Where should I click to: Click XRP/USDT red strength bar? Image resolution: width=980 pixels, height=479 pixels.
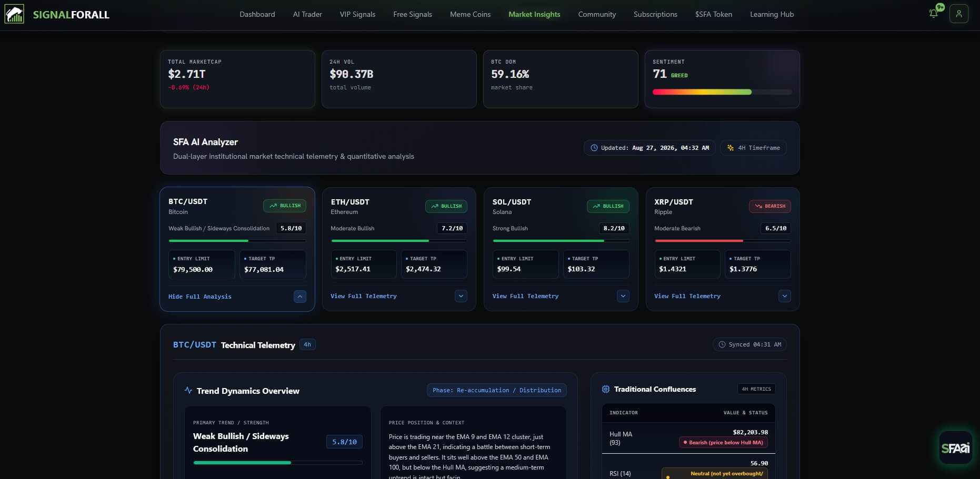(723, 241)
